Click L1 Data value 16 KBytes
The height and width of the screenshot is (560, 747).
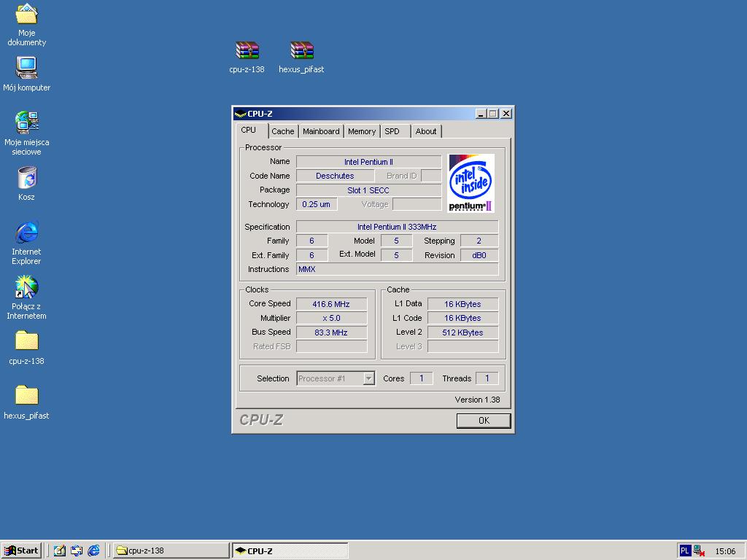point(463,304)
